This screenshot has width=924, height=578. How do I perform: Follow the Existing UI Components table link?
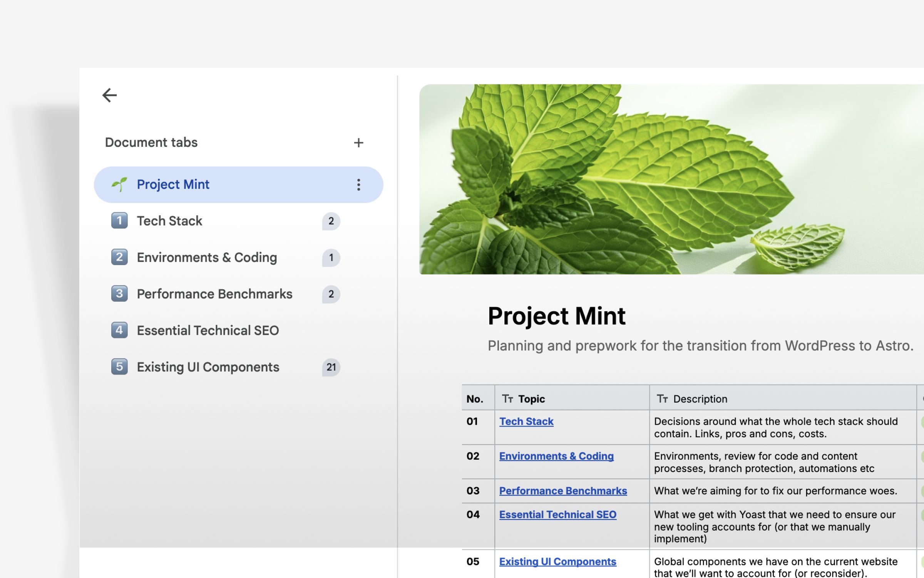coord(557,562)
